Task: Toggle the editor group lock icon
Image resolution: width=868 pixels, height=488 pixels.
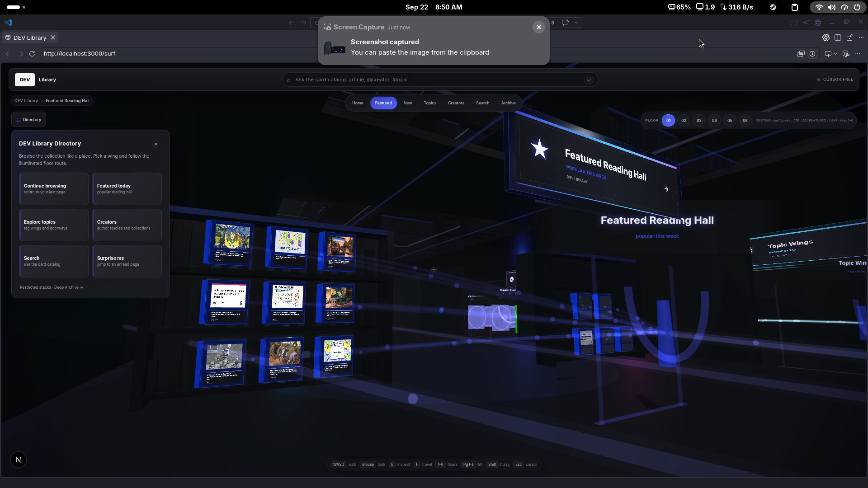Action: tap(849, 38)
